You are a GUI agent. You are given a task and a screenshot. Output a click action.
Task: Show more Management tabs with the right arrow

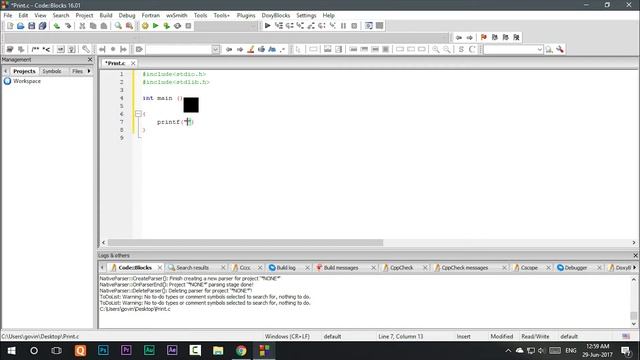(89, 71)
